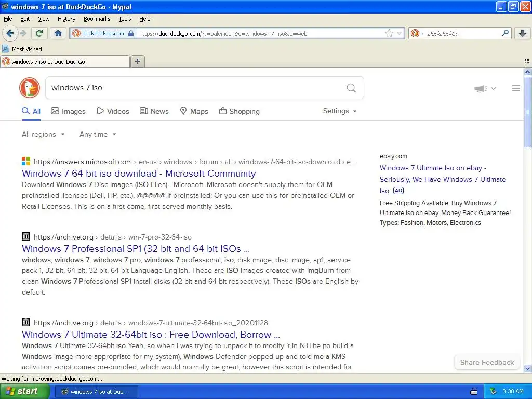This screenshot has width=532, height=399.
Task: Switch to Shopping results
Action: pyautogui.click(x=239, y=111)
